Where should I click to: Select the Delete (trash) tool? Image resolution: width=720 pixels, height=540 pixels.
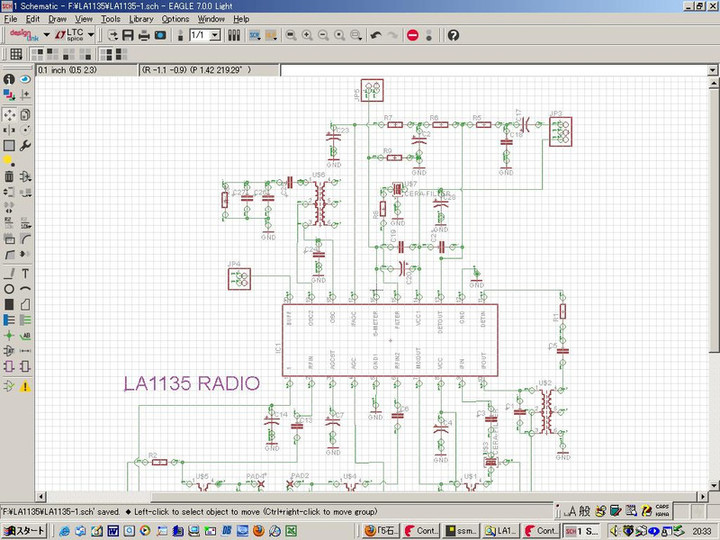(9, 177)
